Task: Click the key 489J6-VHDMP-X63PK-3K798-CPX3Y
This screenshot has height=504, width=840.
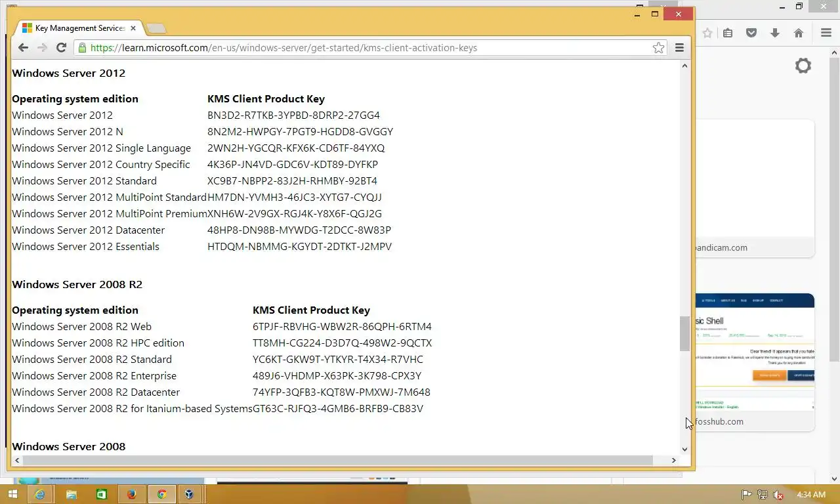Action: [337, 376]
